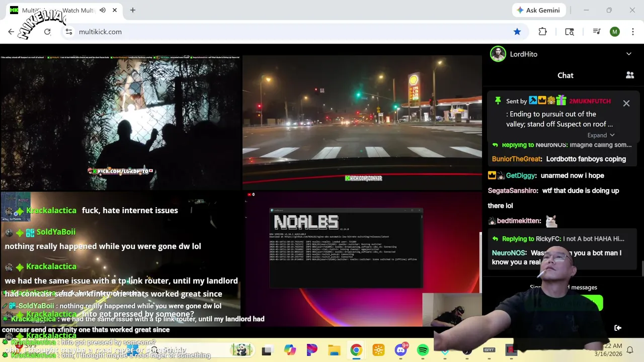Select the bottom-right NOALBS video stream
The image size is (644, 362).
(362, 259)
